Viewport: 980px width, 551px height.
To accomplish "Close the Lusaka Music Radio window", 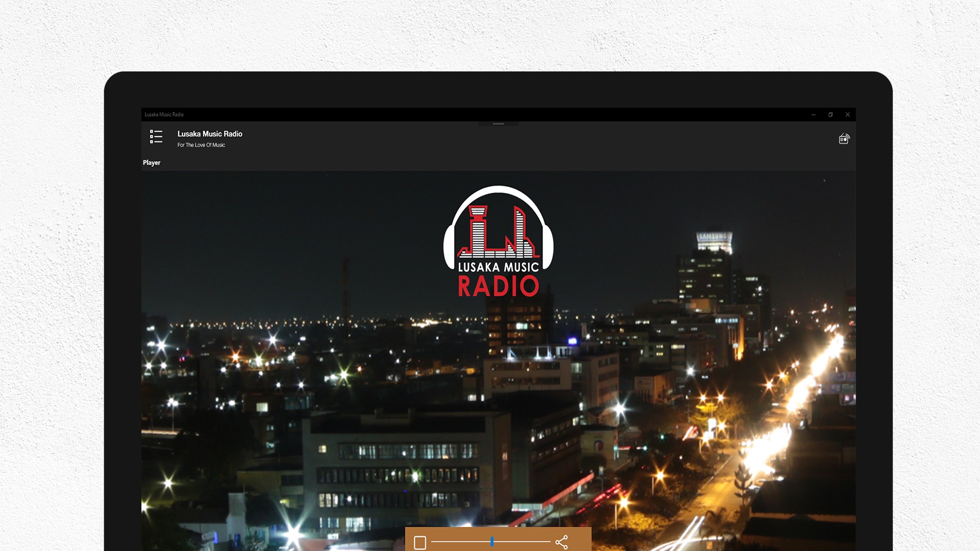I will coord(848,115).
